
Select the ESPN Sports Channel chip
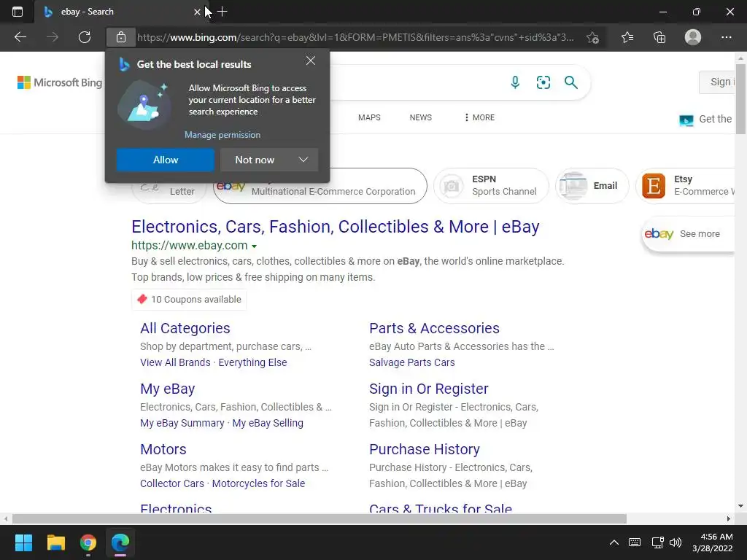pos(491,186)
